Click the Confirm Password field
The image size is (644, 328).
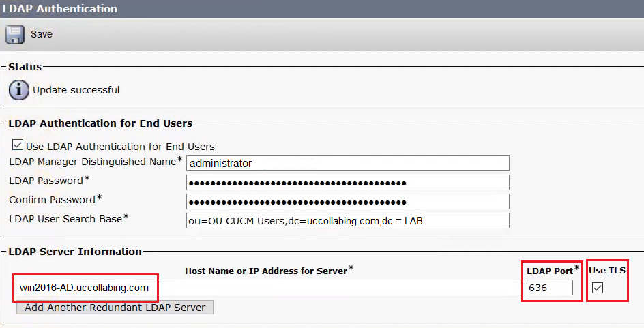(x=347, y=202)
